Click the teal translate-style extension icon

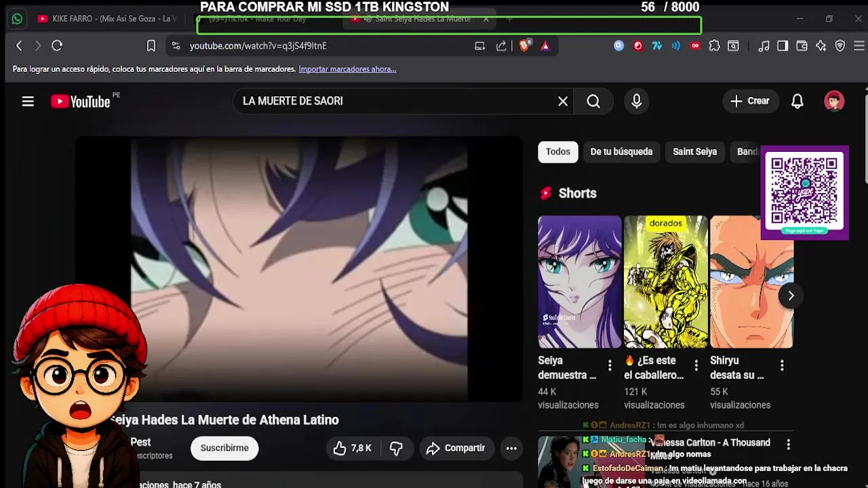pyautogui.click(x=656, y=45)
